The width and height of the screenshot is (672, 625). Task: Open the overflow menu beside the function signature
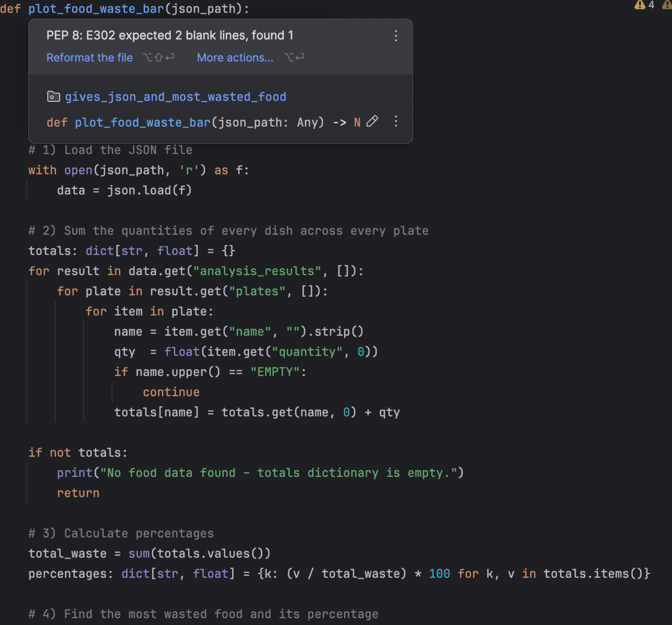[x=396, y=122]
